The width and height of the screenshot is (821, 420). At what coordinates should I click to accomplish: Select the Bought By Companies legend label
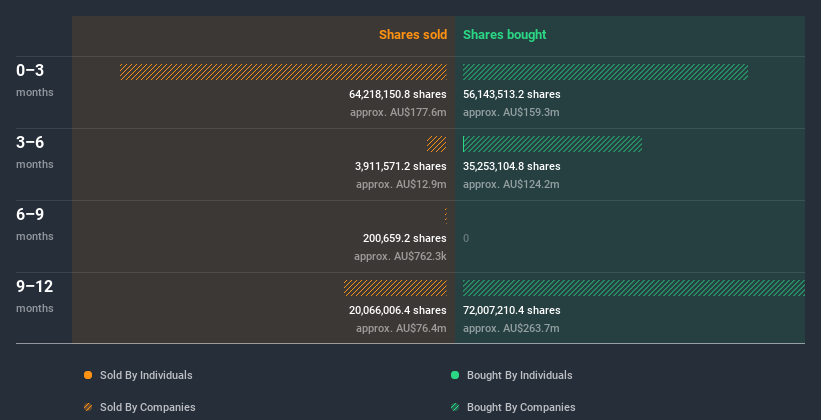(x=521, y=407)
